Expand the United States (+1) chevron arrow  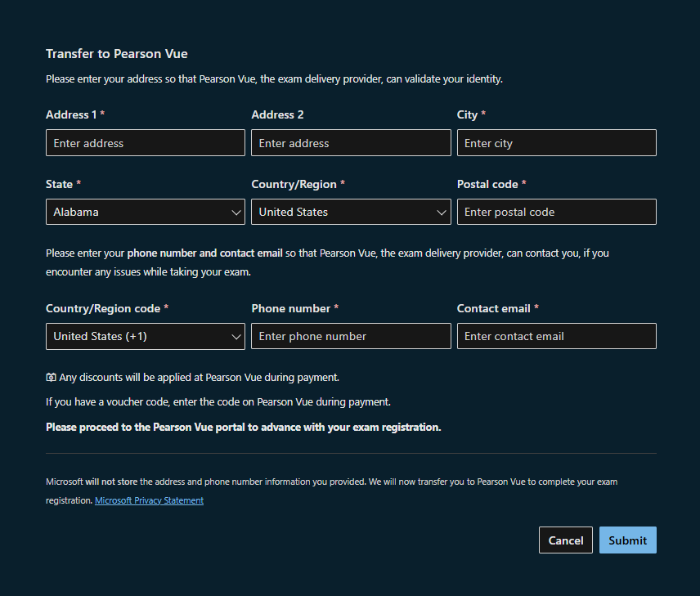(x=236, y=336)
